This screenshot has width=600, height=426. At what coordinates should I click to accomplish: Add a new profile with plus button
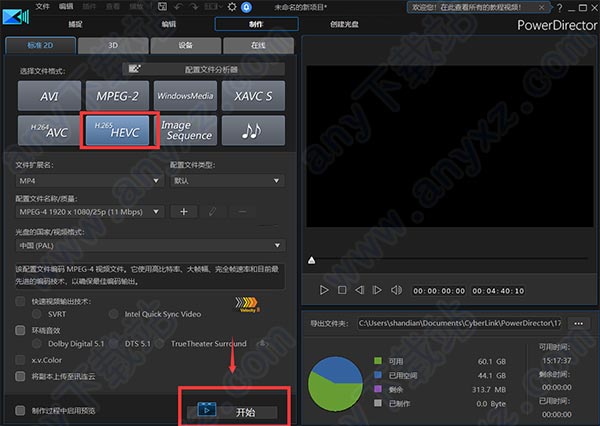point(184,212)
